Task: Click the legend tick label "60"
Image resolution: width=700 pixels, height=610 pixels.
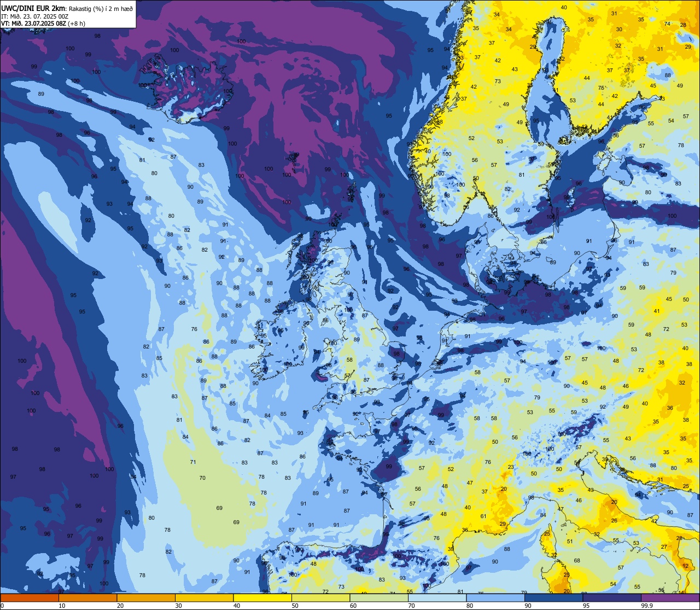Action: 353,606
